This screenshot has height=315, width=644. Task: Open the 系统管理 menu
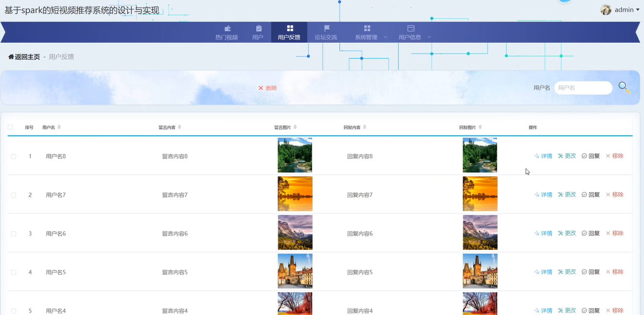[366, 32]
